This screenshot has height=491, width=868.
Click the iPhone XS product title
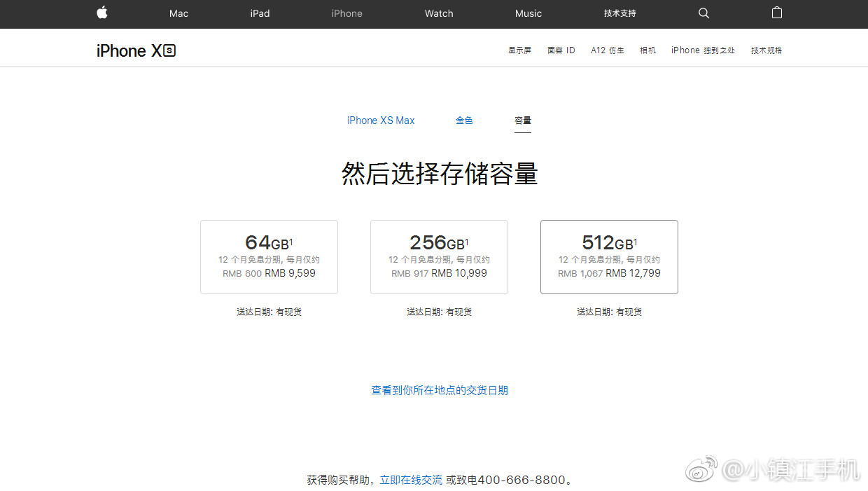tap(136, 50)
